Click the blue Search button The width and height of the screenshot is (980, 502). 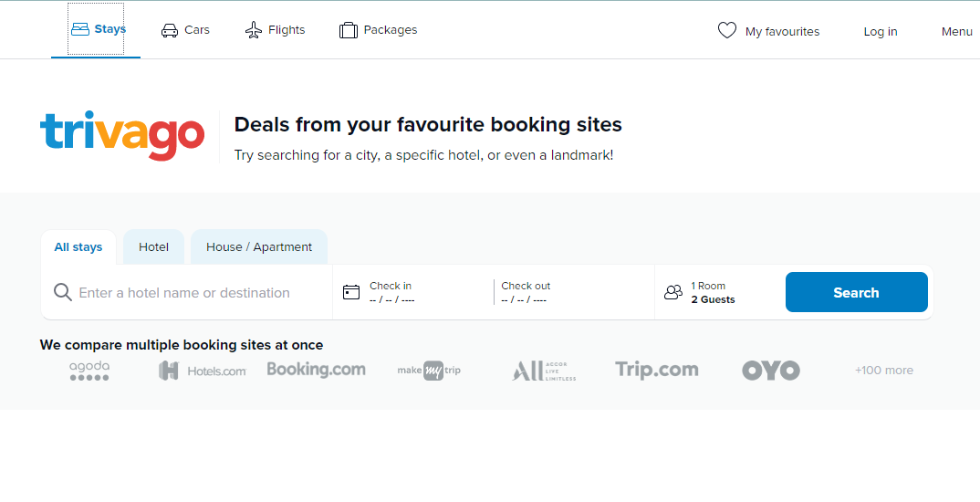tap(856, 292)
